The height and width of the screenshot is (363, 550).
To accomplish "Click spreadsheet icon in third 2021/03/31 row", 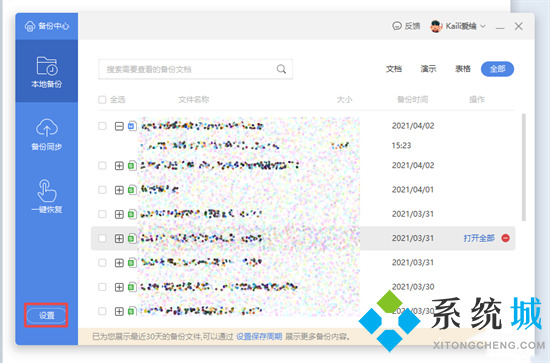I will pos(132,263).
